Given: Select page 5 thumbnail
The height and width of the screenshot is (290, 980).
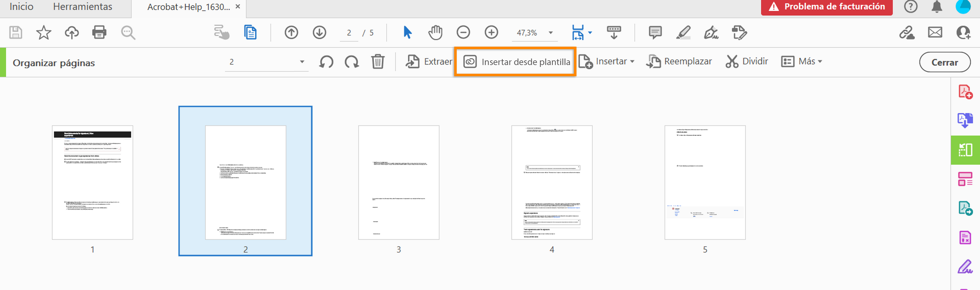Looking at the screenshot, I should (x=705, y=183).
